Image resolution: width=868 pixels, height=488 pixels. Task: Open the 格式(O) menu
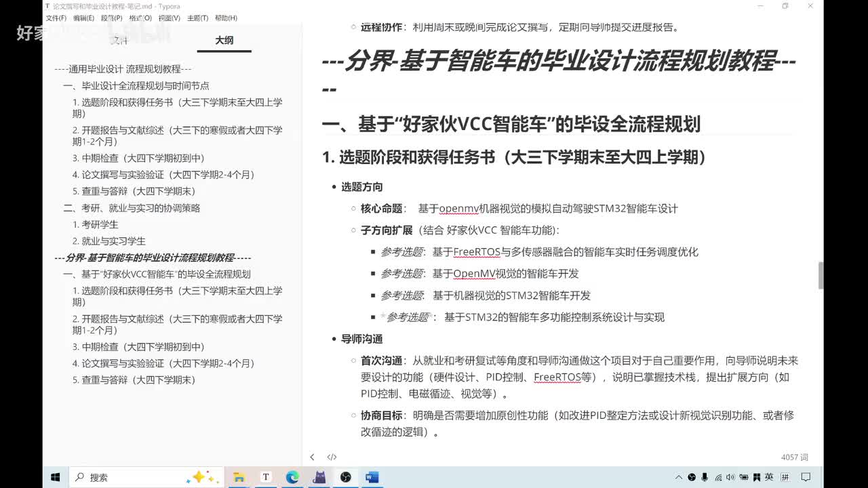point(140,18)
